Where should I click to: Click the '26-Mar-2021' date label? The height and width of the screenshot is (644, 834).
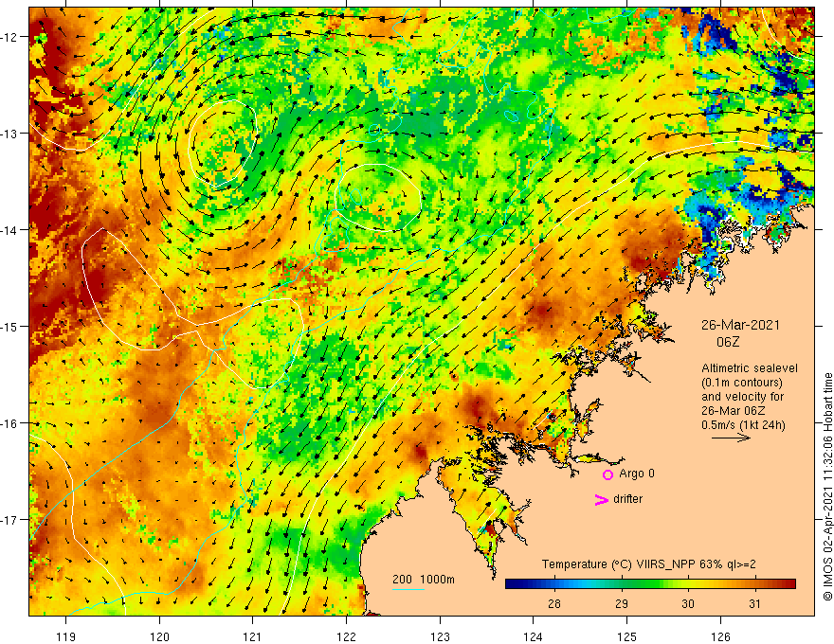tap(740, 325)
